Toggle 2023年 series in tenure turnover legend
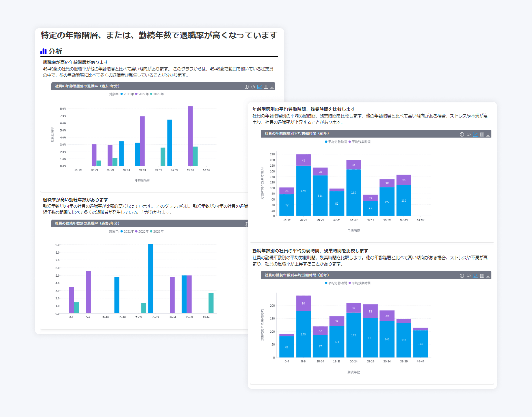Viewport: 532px width, 417px height. pyautogui.click(x=157, y=231)
